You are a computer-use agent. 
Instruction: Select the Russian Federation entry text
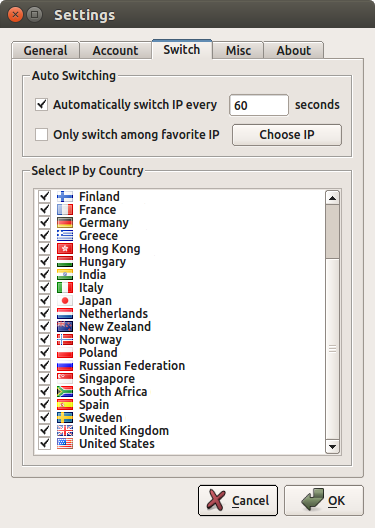coord(132,366)
